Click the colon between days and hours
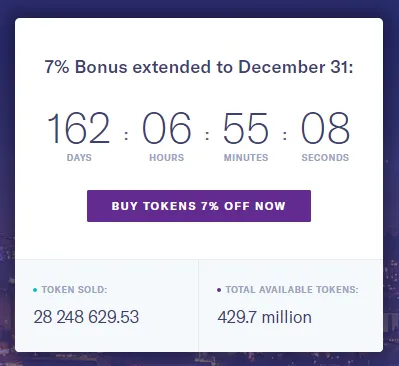 coord(126,135)
